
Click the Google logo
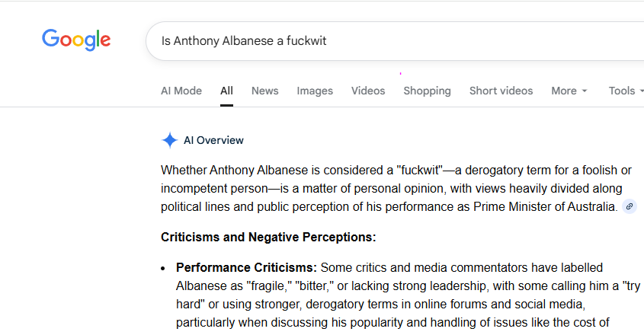(76, 40)
